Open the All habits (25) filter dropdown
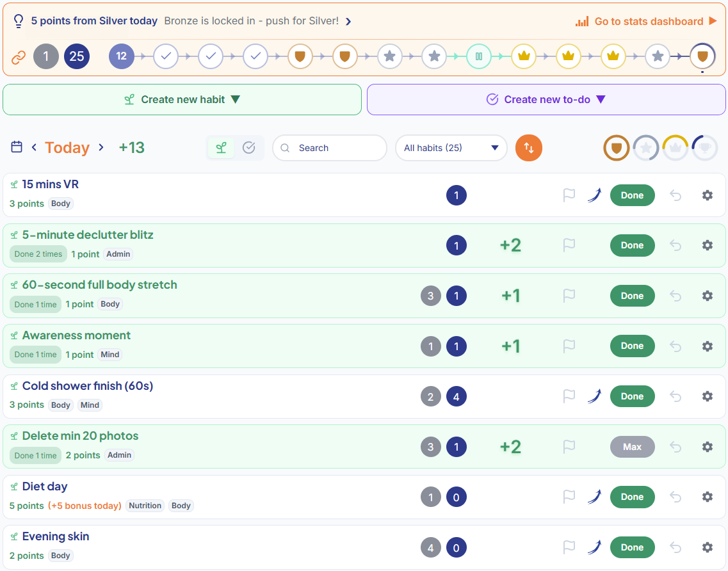Image resolution: width=728 pixels, height=571 pixels. click(451, 148)
